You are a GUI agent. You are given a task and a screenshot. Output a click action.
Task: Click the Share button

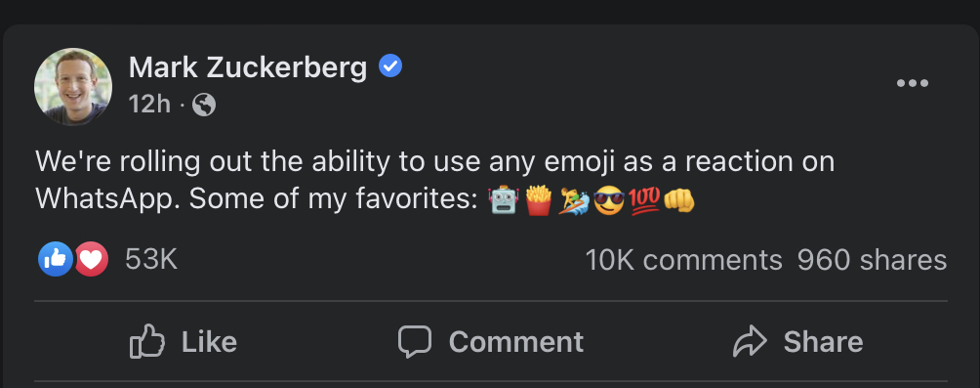[797, 342]
